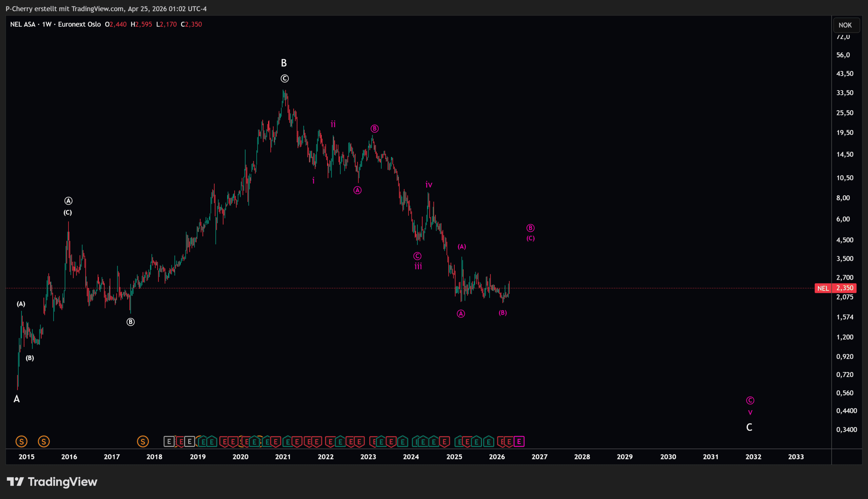The height and width of the screenshot is (499, 868).
Task: Select the magenta iv wave label
Action: (429, 185)
